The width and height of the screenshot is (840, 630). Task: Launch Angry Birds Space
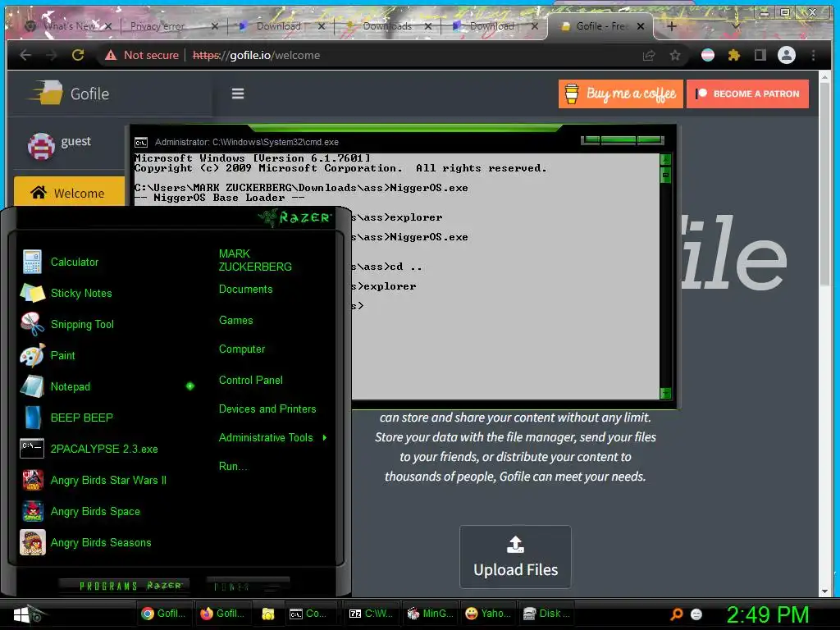click(80, 511)
